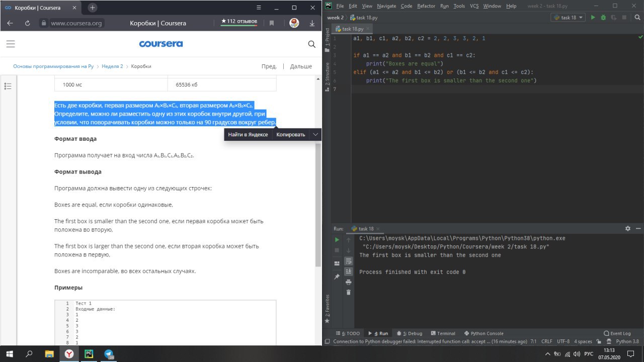Open Windows taskbar search
644x362 pixels.
pos(29,354)
